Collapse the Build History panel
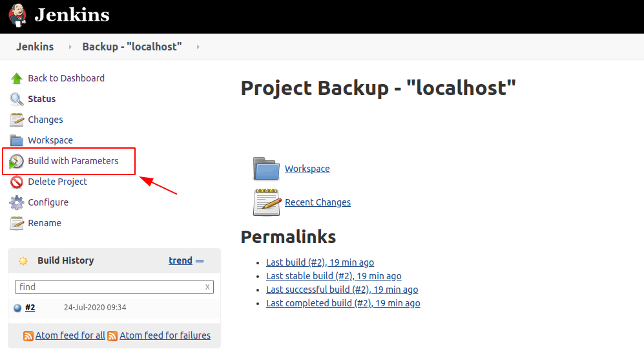The width and height of the screenshot is (644, 360). point(200,261)
